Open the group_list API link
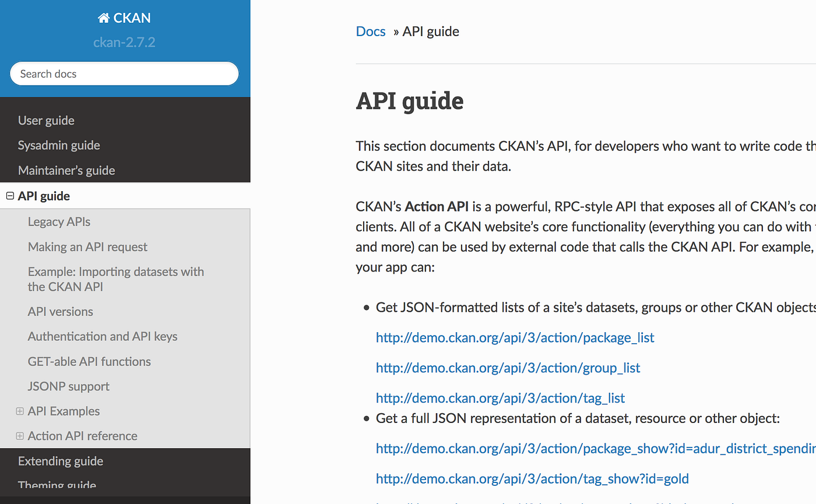The width and height of the screenshot is (816, 504). pyautogui.click(x=508, y=368)
